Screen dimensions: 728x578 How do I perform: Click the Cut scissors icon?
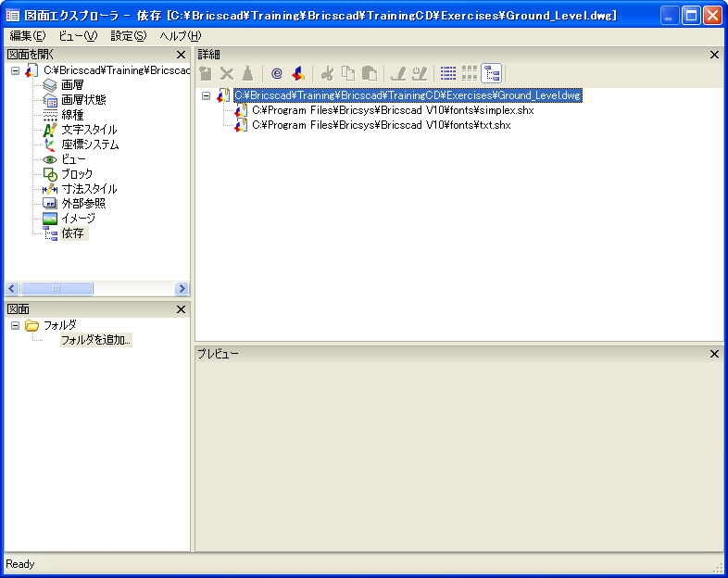tap(327, 73)
